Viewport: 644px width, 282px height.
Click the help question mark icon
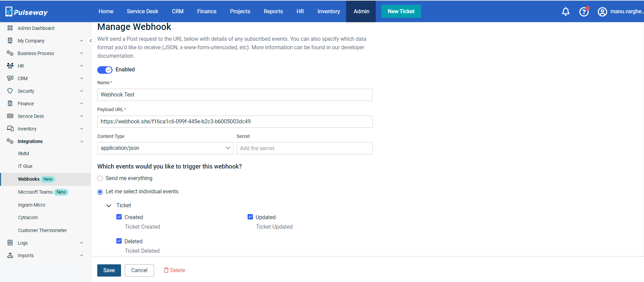584,12
